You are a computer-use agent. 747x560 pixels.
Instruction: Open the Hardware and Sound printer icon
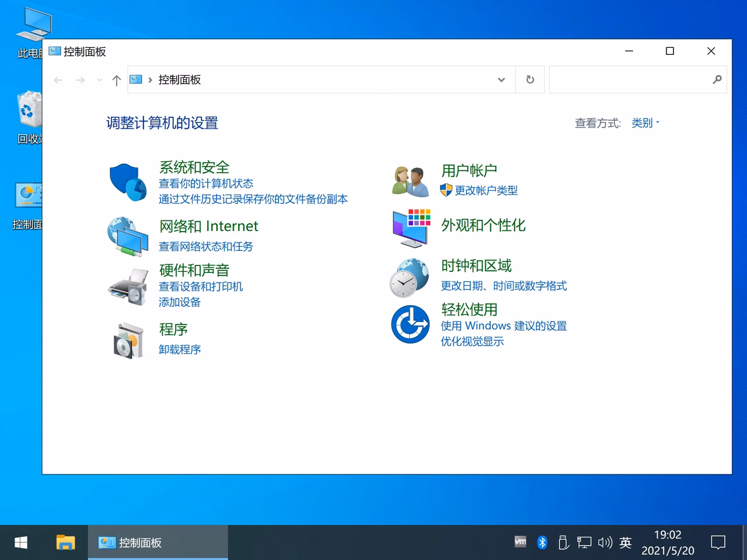128,286
